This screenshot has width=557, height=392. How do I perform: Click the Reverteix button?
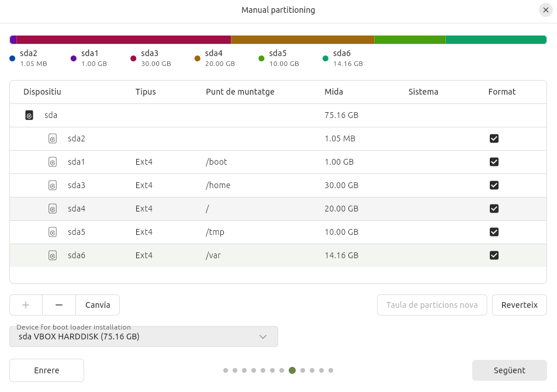[519, 305]
